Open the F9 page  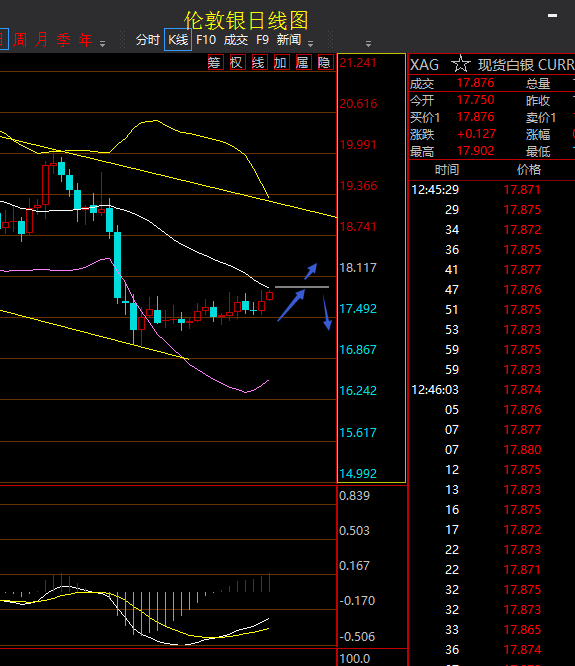pos(262,40)
